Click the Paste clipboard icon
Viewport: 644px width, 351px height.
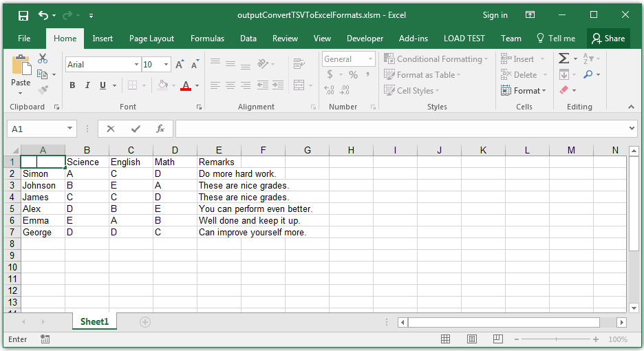21,65
